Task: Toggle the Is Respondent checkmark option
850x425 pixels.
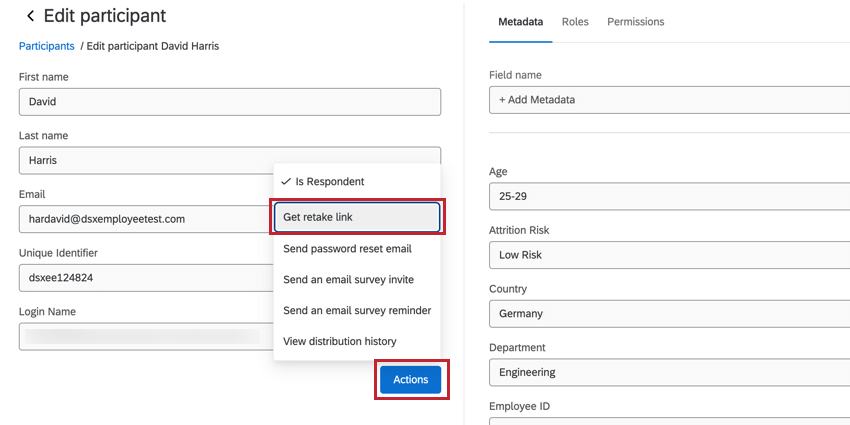Action: pyautogui.click(x=323, y=182)
